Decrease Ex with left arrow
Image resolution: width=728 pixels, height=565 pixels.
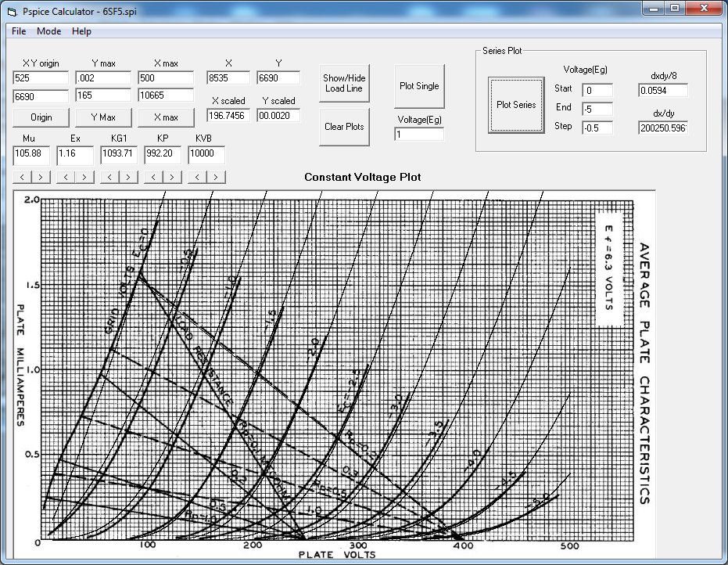66,177
